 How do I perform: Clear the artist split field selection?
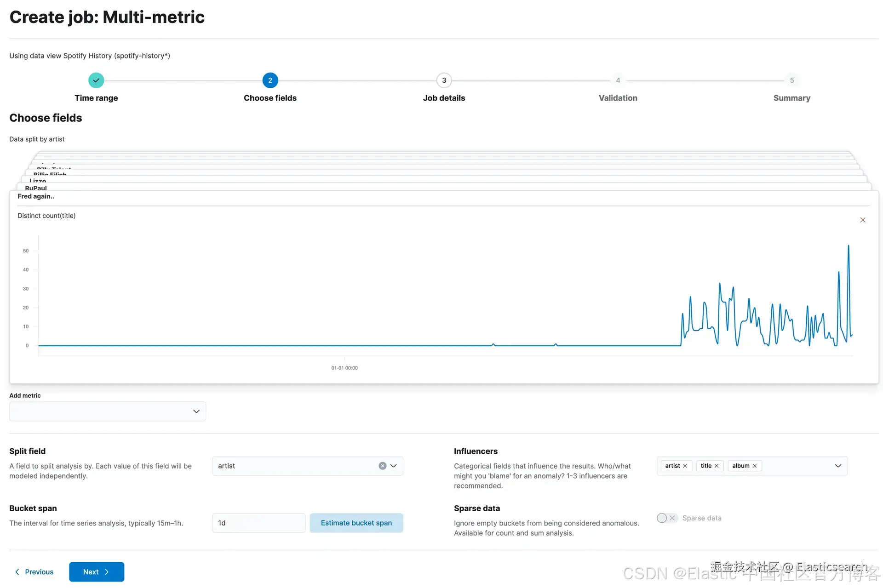coord(382,466)
